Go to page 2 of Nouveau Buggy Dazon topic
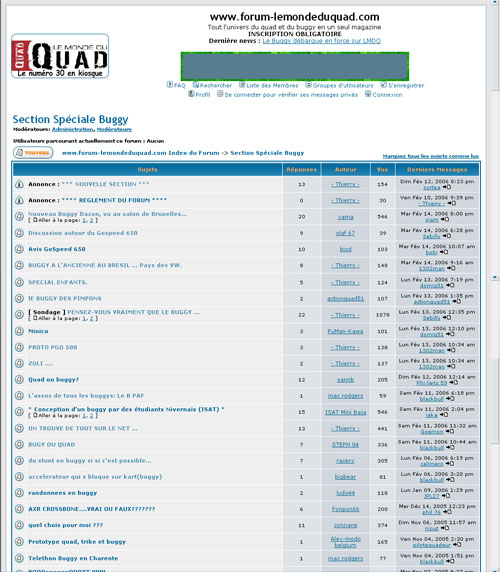Image resolution: width=500 pixels, height=572 pixels. (x=91, y=220)
